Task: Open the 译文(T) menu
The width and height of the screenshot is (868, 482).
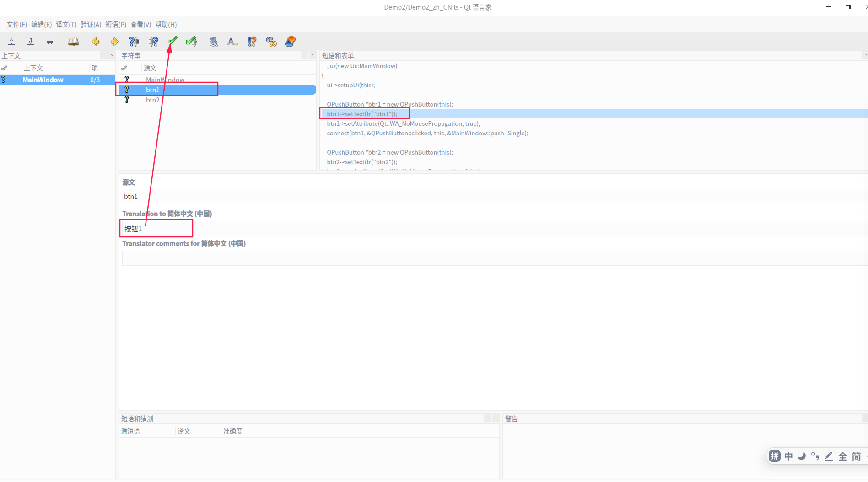Action: [x=66, y=24]
